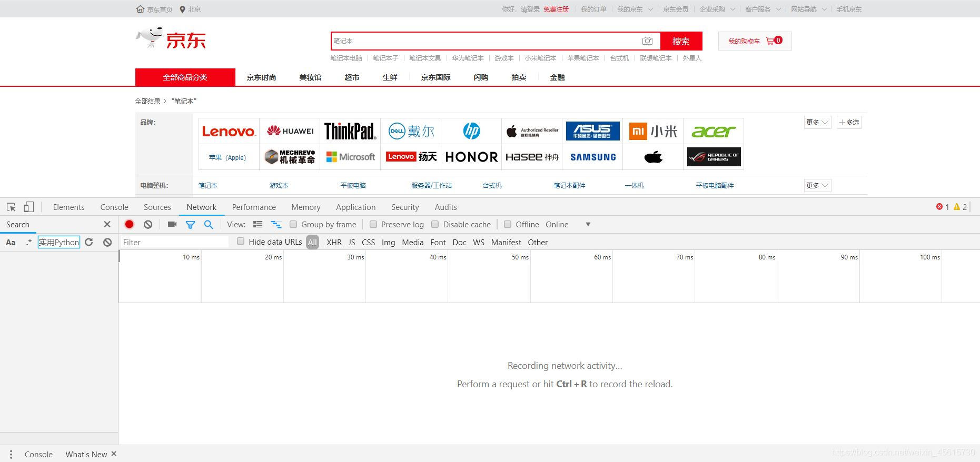980x462 pixels.
Task: Open the shopping cart icon
Action: (x=770, y=41)
